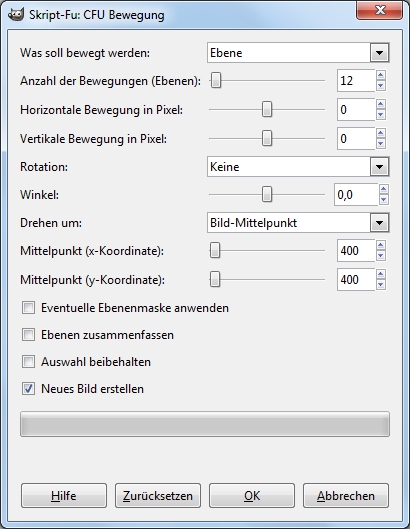
Task: Toggle Auswahl beibehalten checkbox
Action: click(x=28, y=362)
